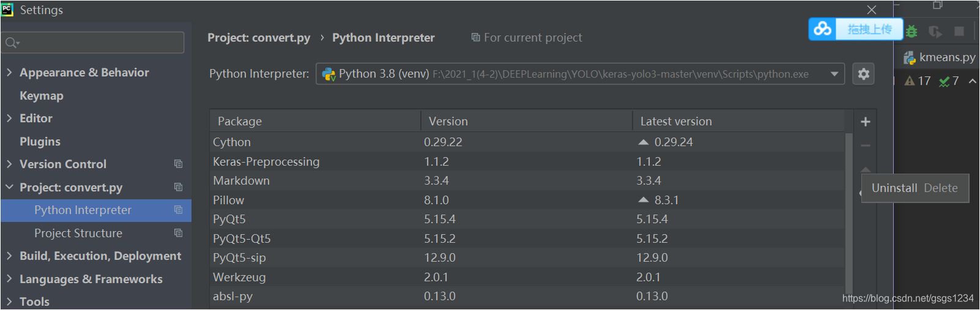Open the Project Structure settings page

coord(78,233)
